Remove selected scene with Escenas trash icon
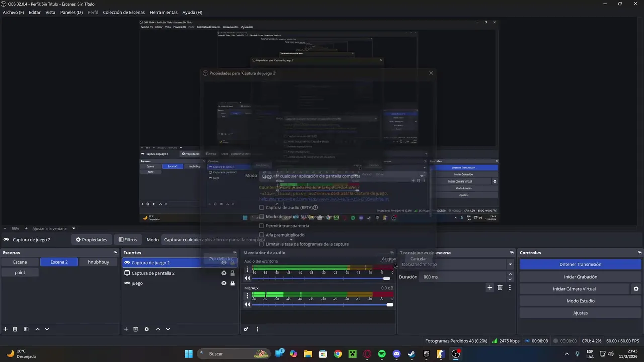 click(15, 329)
